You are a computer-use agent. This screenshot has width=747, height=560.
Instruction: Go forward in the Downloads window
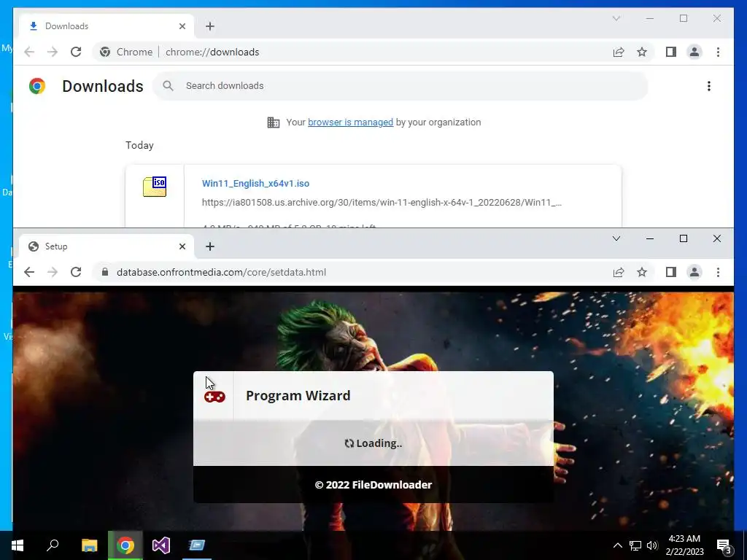pyautogui.click(x=53, y=52)
